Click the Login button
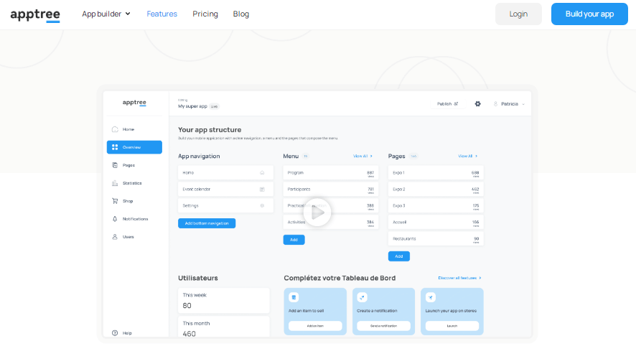The image size is (636, 364). point(518,14)
